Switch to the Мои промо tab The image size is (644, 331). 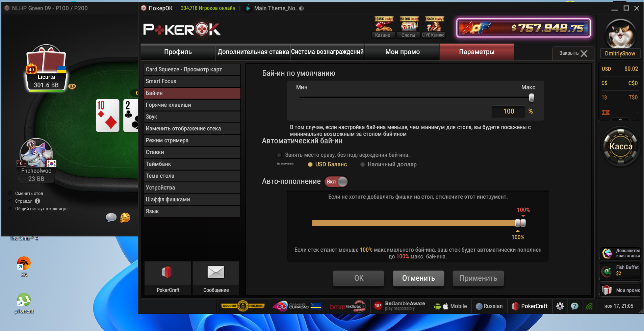(402, 52)
